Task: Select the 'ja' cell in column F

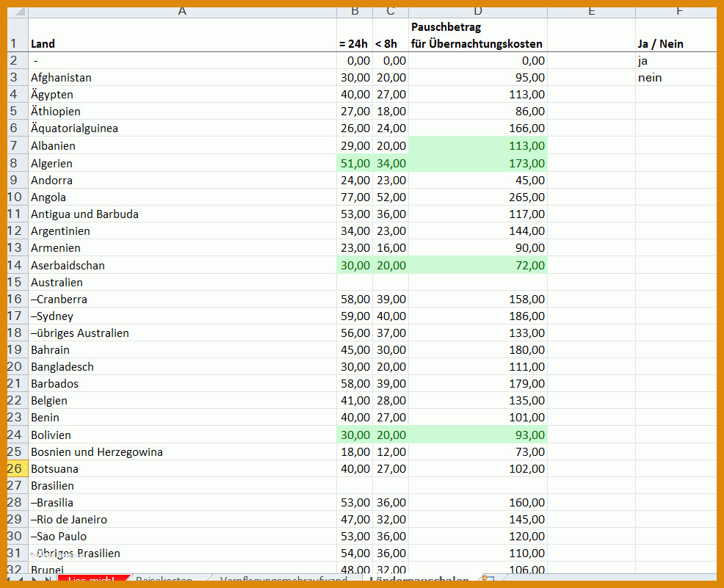Action: click(x=676, y=60)
